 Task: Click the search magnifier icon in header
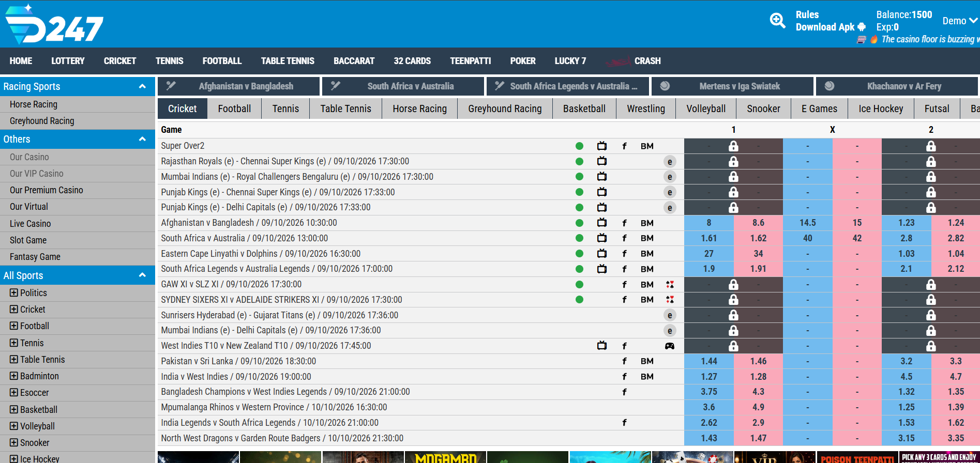777,21
